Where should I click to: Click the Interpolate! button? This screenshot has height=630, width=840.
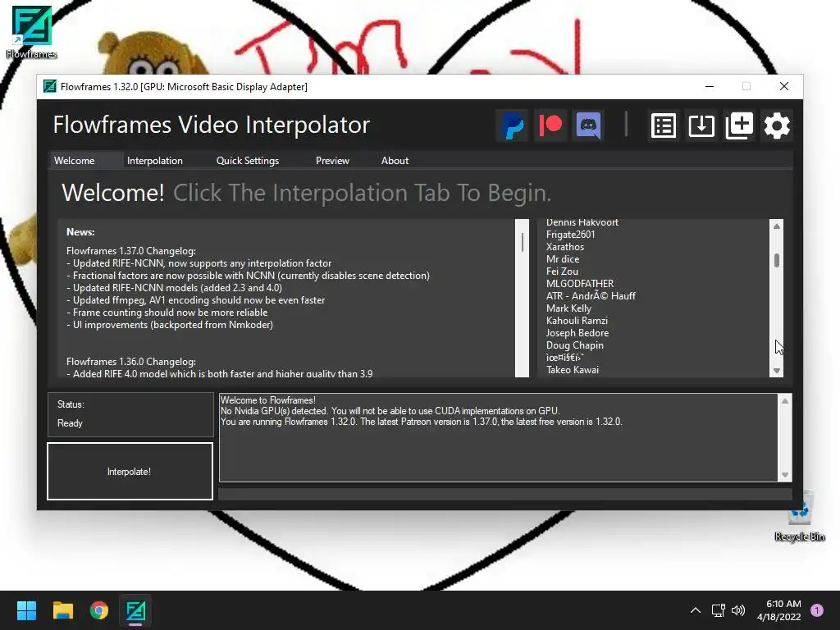tap(130, 472)
